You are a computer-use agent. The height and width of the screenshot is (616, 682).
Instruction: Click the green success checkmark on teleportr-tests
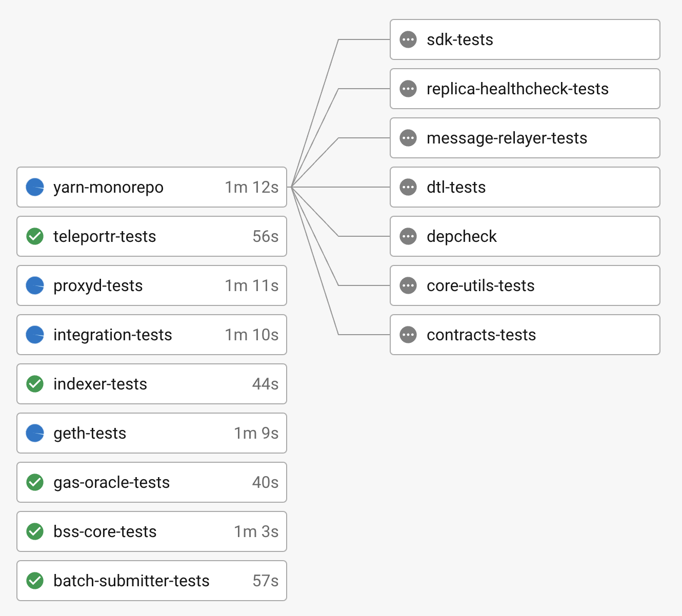(35, 236)
